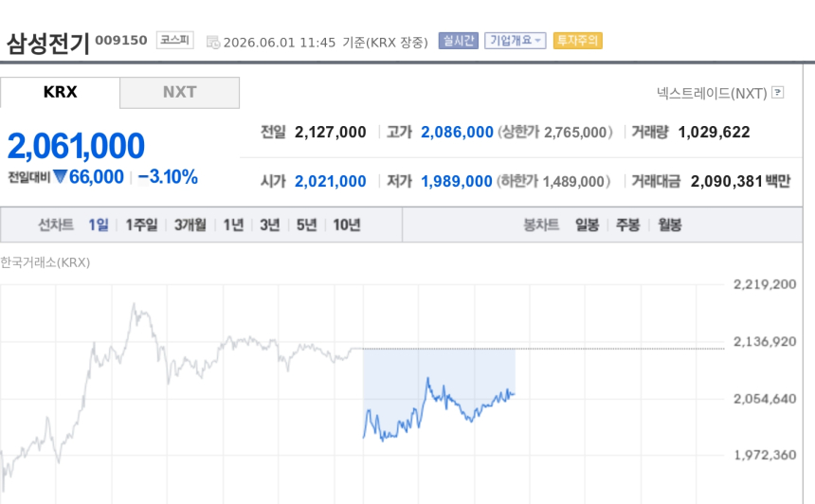Click the 코스피 market label
The width and height of the screenshot is (815, 504).
click(174, 40)
